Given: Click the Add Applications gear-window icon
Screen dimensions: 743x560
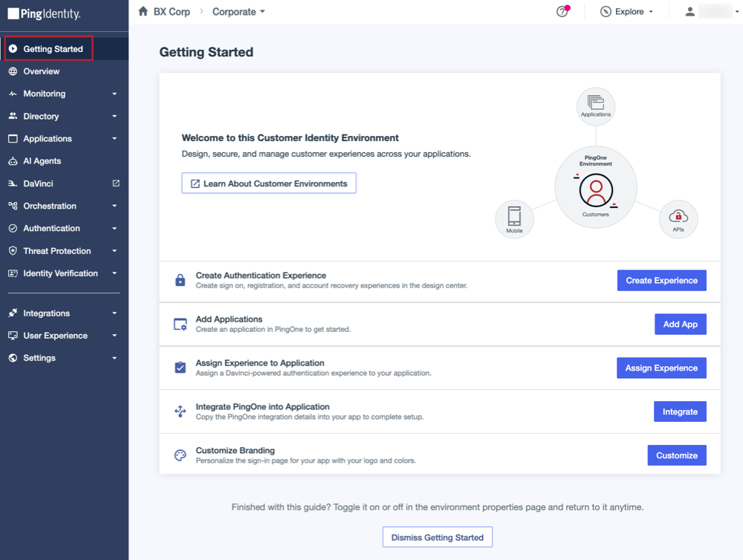Looking at the screenshot, I should click(180, 324).
